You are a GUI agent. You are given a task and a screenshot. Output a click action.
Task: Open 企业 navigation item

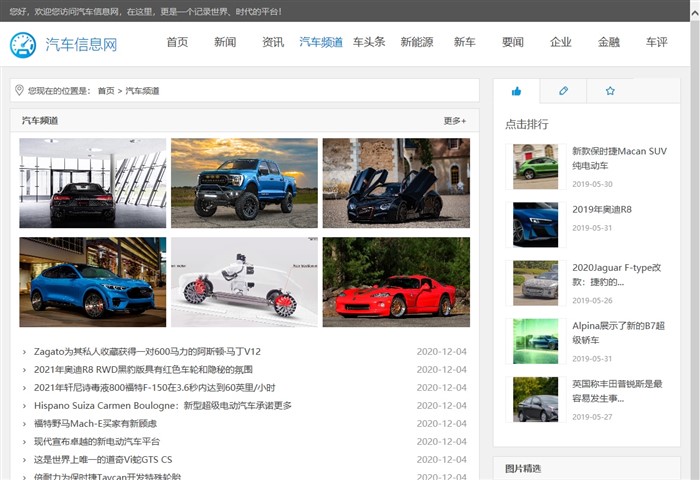point(561,42)
